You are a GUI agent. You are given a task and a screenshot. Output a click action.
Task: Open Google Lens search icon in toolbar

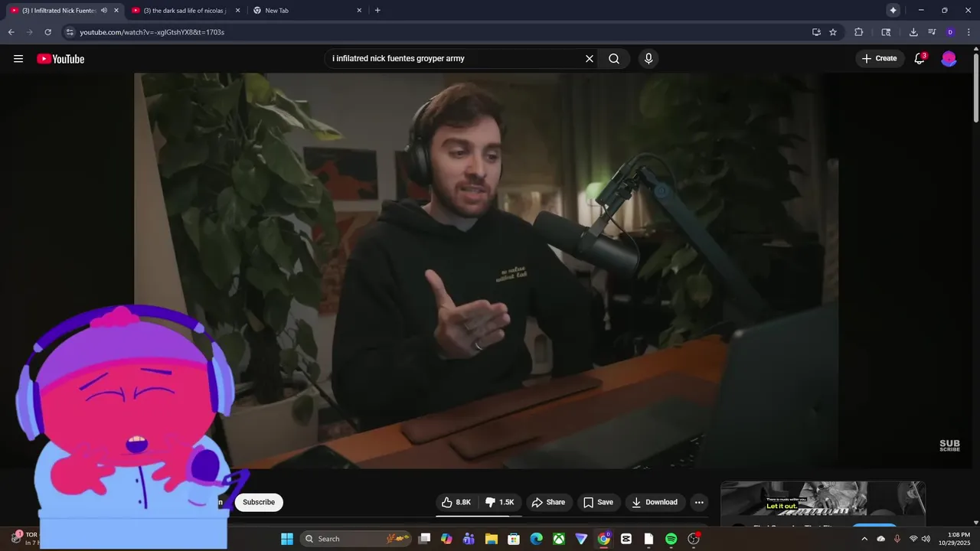886,32
